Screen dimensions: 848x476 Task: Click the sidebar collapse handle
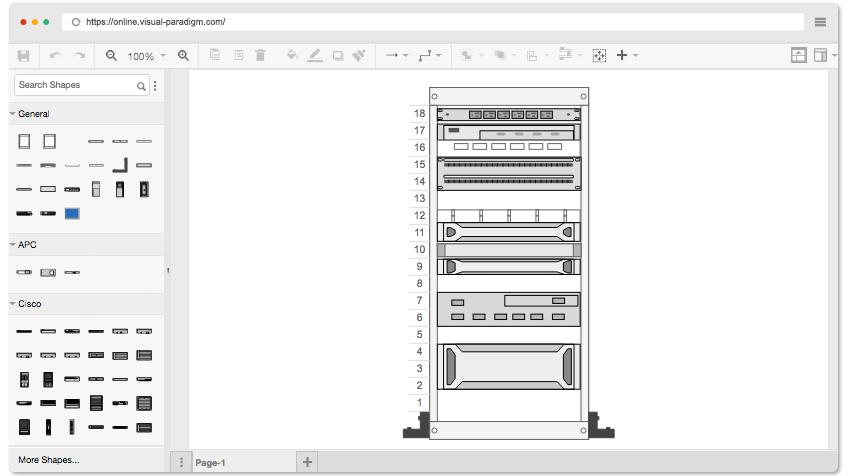(168, 270)
